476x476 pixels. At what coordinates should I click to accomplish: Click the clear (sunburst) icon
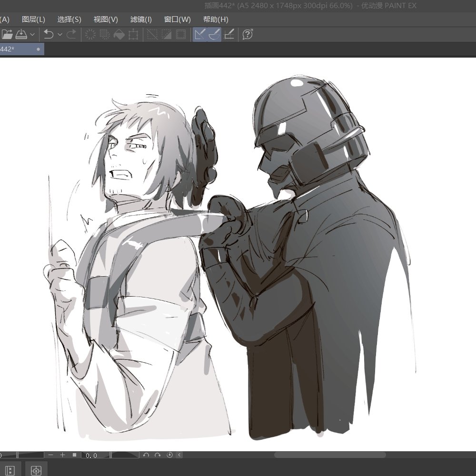tap(90, 34)
